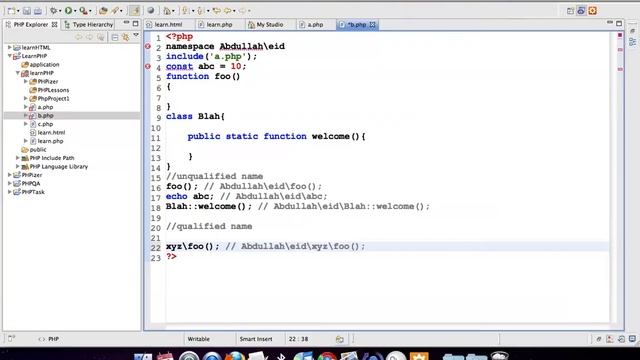Expand the PHP Include Path node
This screenshot has height=360, width=640.
(18, 158)
